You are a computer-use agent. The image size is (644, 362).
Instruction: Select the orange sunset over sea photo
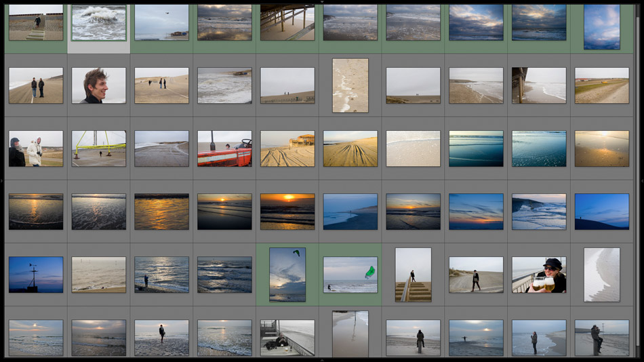[287, 212]
